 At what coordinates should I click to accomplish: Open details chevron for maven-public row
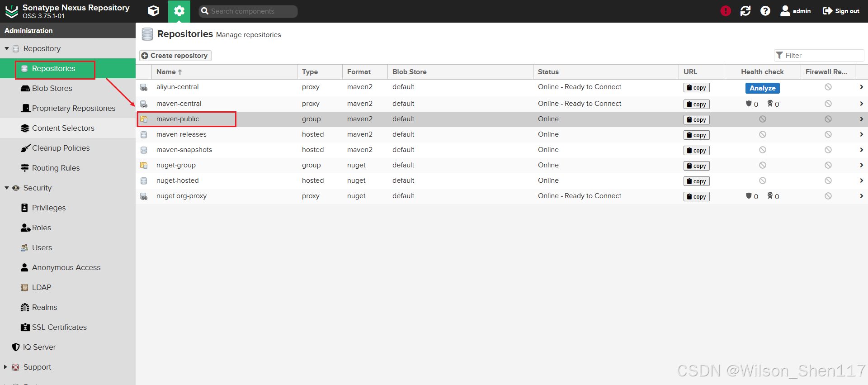pos(861,119)
